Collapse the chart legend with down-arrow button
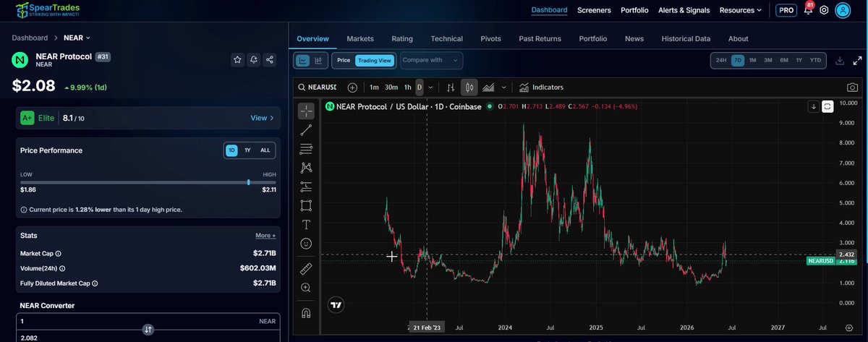868x342 pixels. tap(814, 107)
